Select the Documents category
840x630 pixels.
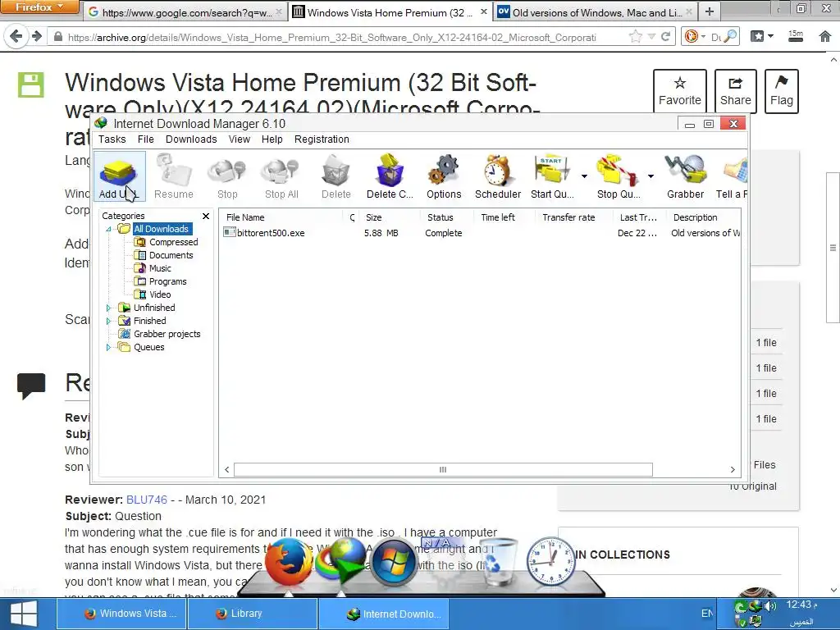click(x=171, y=255)
